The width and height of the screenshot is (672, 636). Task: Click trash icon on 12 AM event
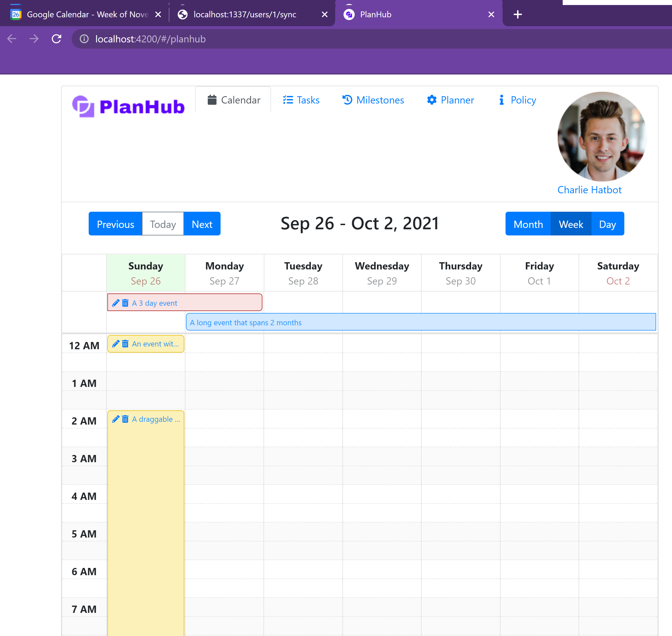125,344
